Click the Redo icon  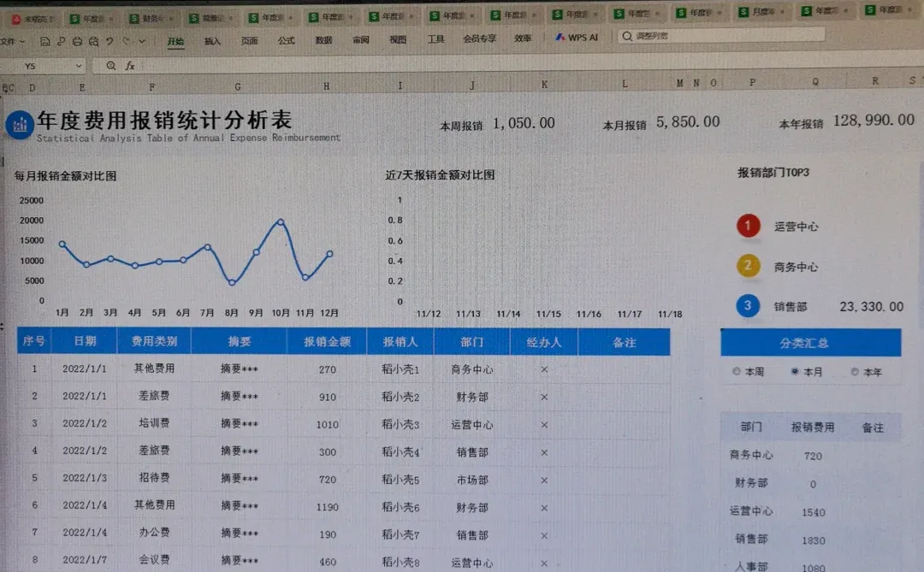click(x=126, y=41)
